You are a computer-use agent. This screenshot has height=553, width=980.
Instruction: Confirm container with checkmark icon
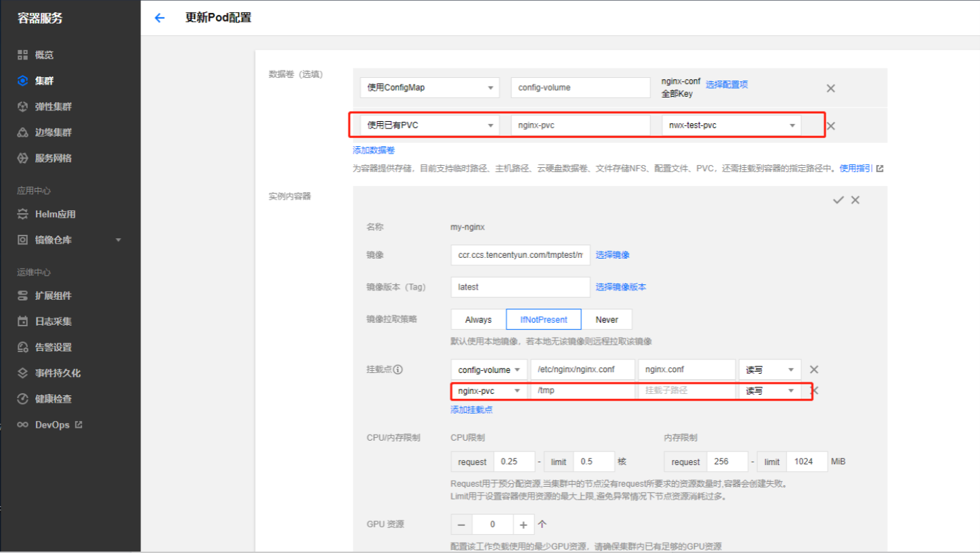click(838, 200)
